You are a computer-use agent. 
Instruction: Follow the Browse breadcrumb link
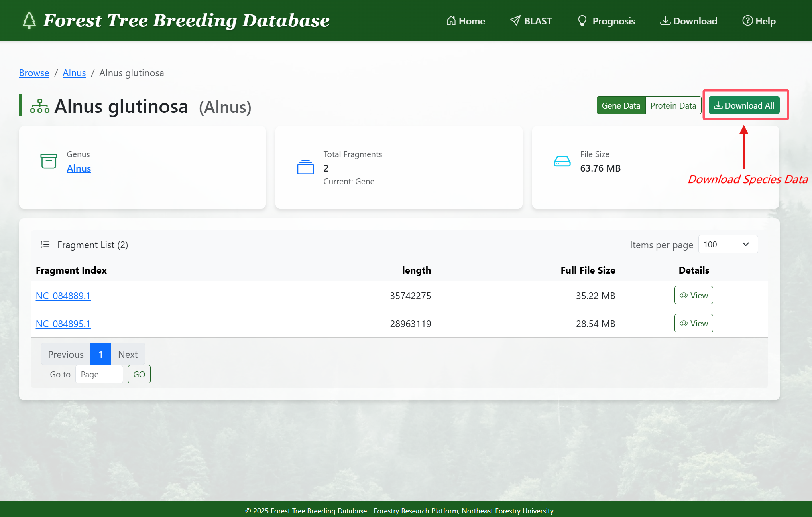pyautogui.click(x=34, y=73)
